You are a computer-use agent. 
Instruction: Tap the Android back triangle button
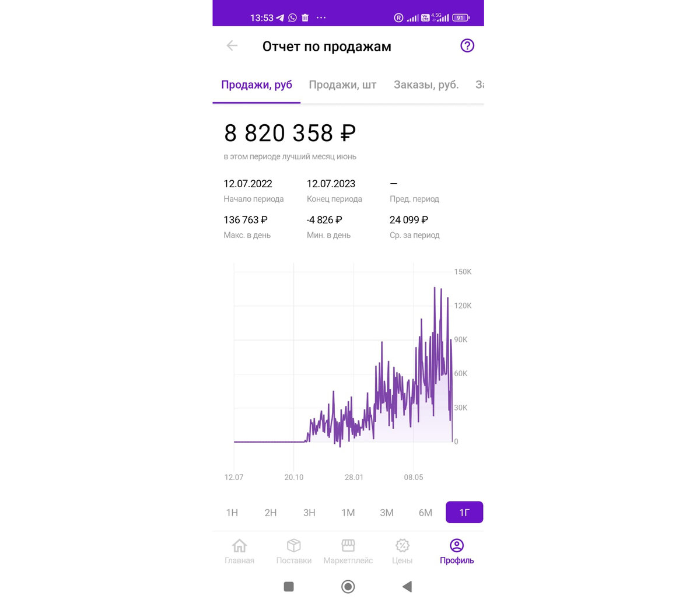(x=408, y=586)
